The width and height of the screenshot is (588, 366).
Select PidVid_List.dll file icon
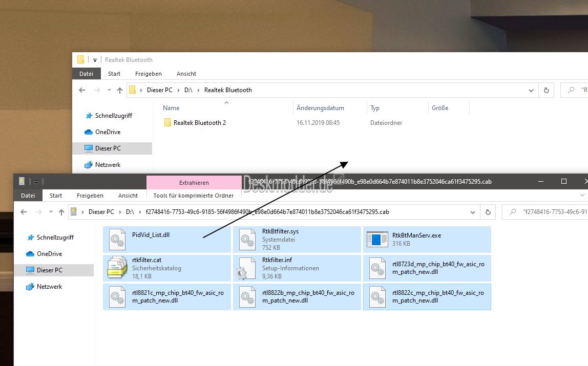point(117,240)
